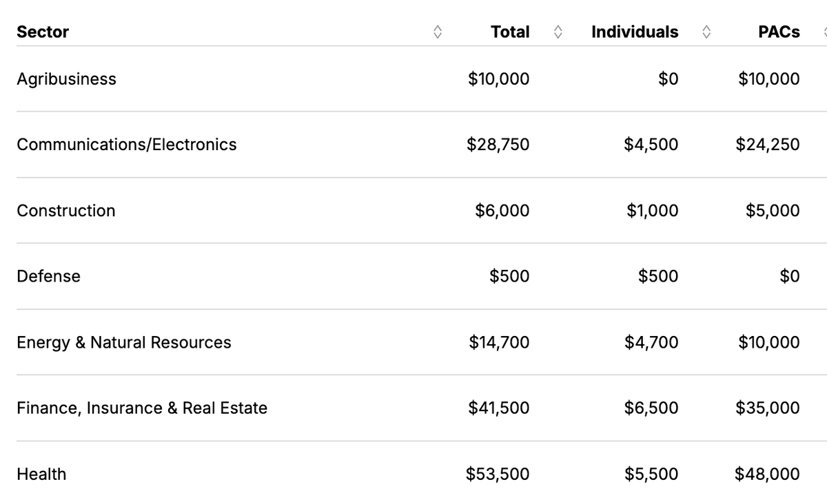Click the Total column header
The image size is (827, 504).
point(510,32)
